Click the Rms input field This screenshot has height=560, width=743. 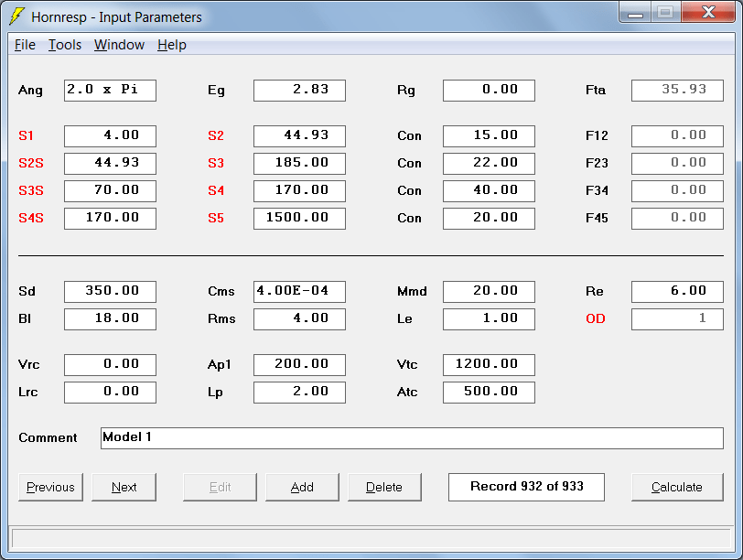point(299,318)
